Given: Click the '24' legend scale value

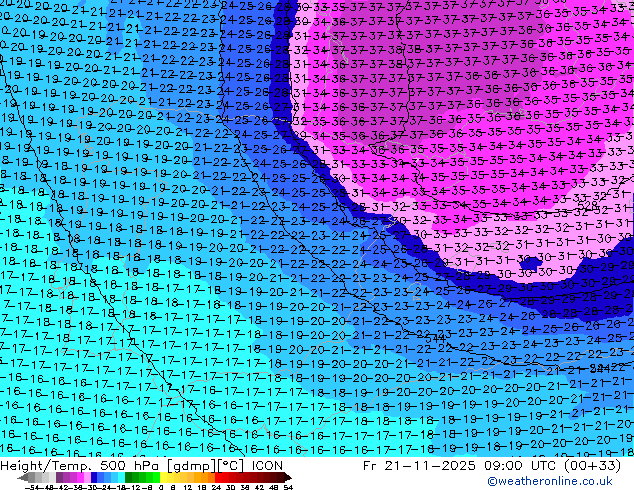Looking at the screenshot, I should point(216,487).
